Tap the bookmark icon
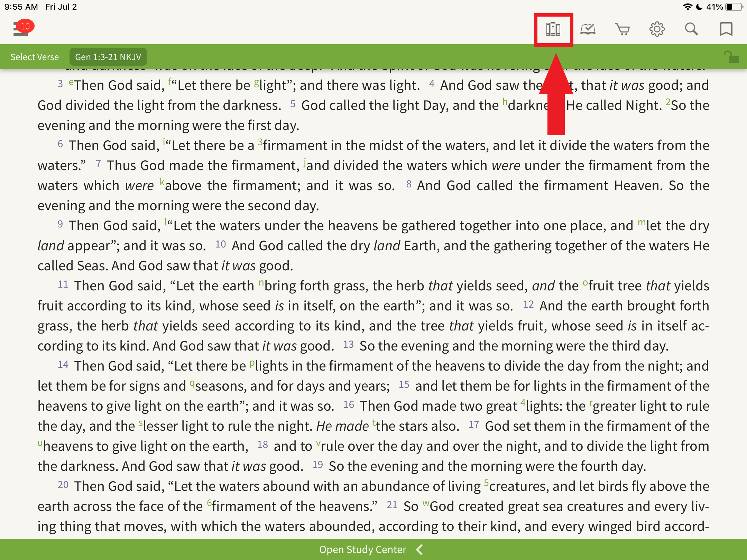Viewport: 747px width, 560px height. pos(726,29)
